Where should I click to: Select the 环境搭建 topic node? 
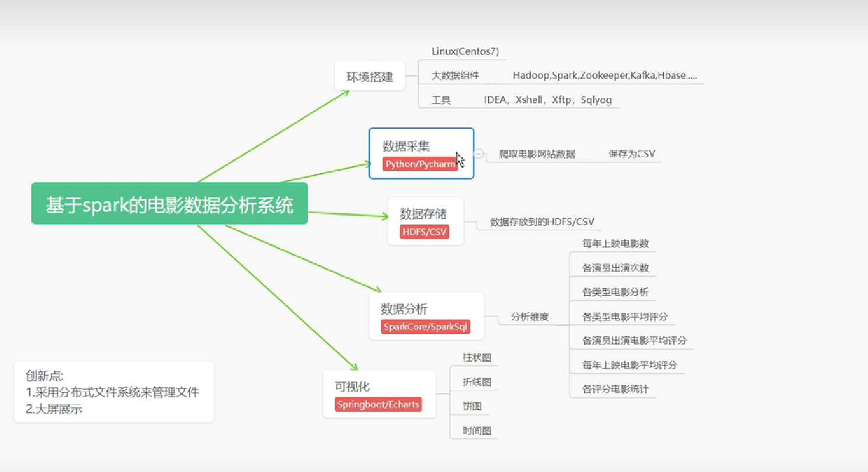(370, 76)
